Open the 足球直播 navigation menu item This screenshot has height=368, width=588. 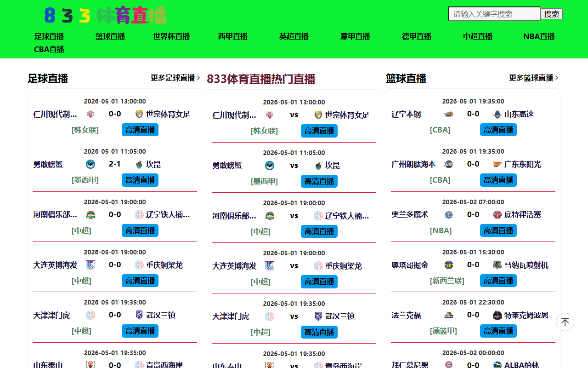(49, 36)
